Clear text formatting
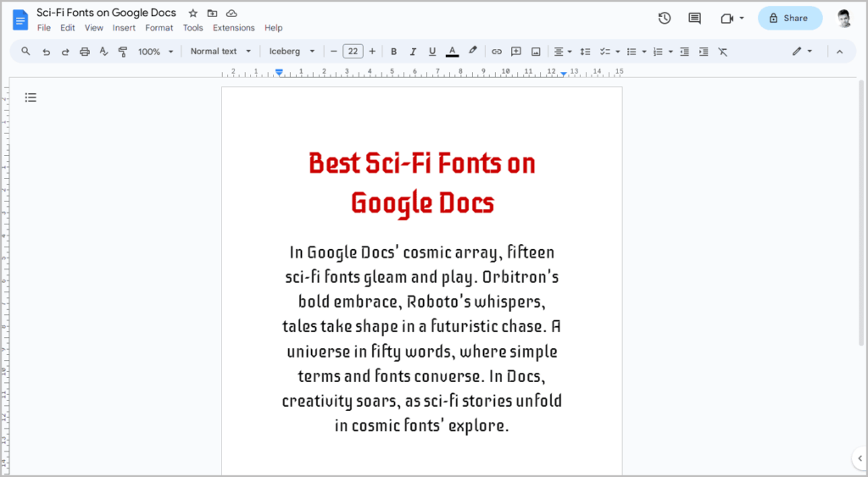 coord(722,52)
